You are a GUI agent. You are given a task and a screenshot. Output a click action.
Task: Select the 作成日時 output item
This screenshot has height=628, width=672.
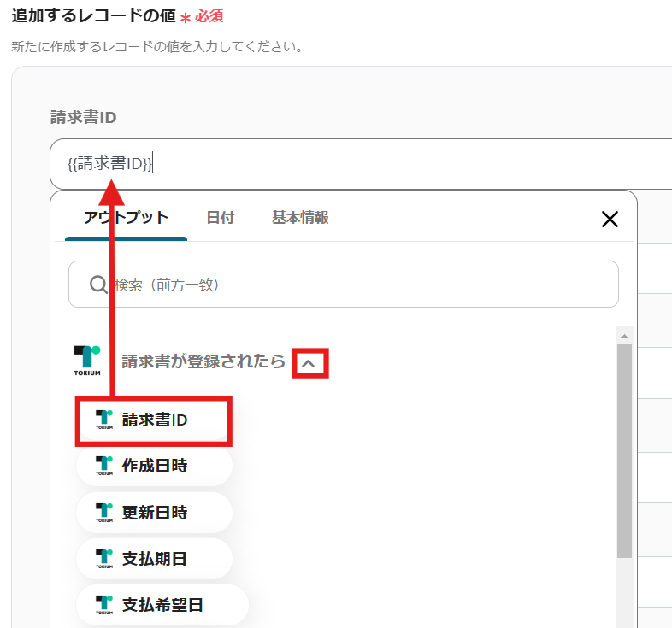154,466
